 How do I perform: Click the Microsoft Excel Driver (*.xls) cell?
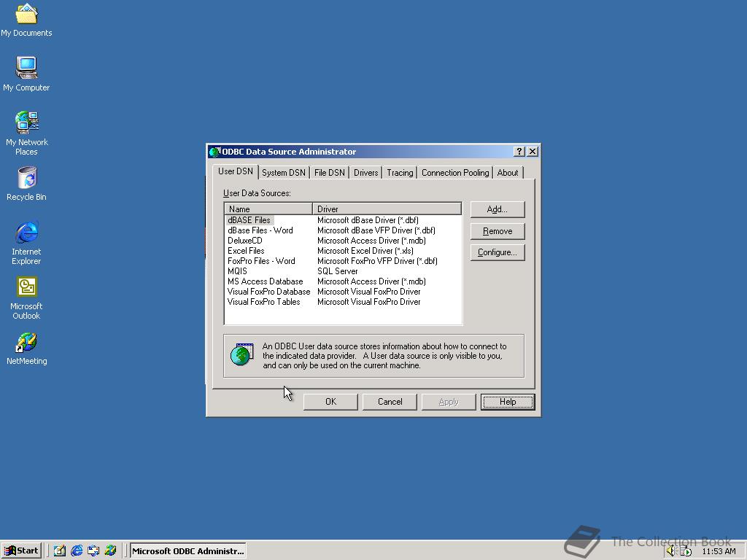(365, 251)
